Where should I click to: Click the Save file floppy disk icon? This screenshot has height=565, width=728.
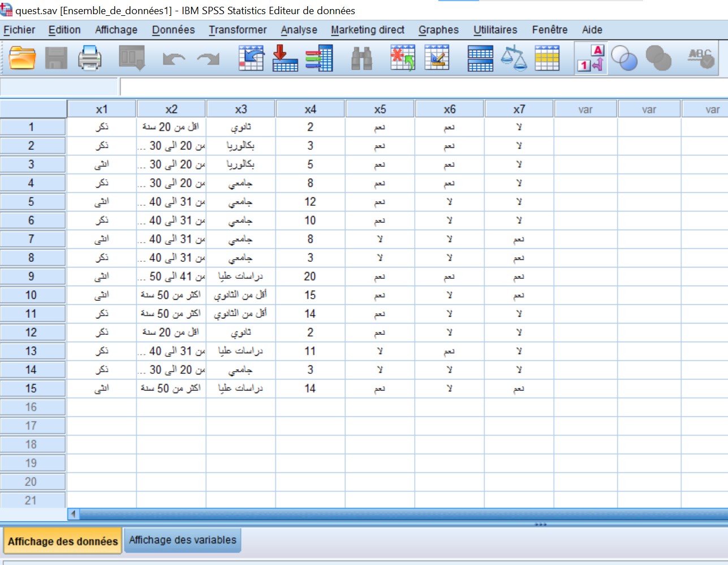(56, 58)
